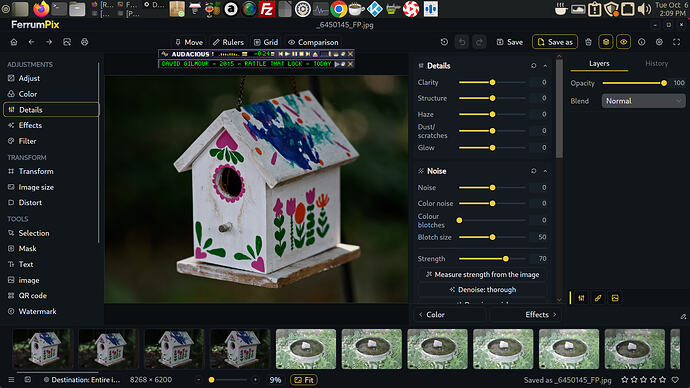
Task: Open the settings gear in top toolbar
Action: (x=659, y=42)
